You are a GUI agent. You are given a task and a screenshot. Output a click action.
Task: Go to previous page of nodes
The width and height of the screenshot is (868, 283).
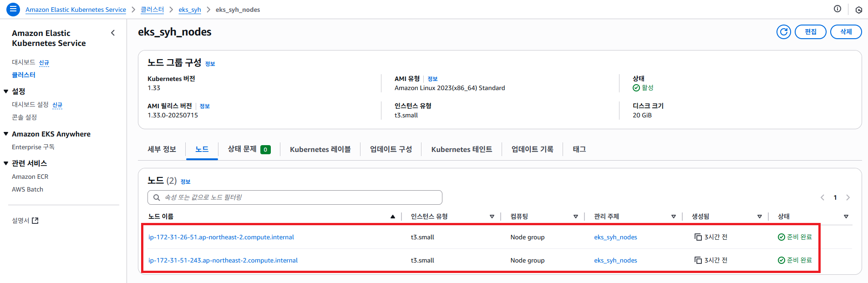(822, 197)
